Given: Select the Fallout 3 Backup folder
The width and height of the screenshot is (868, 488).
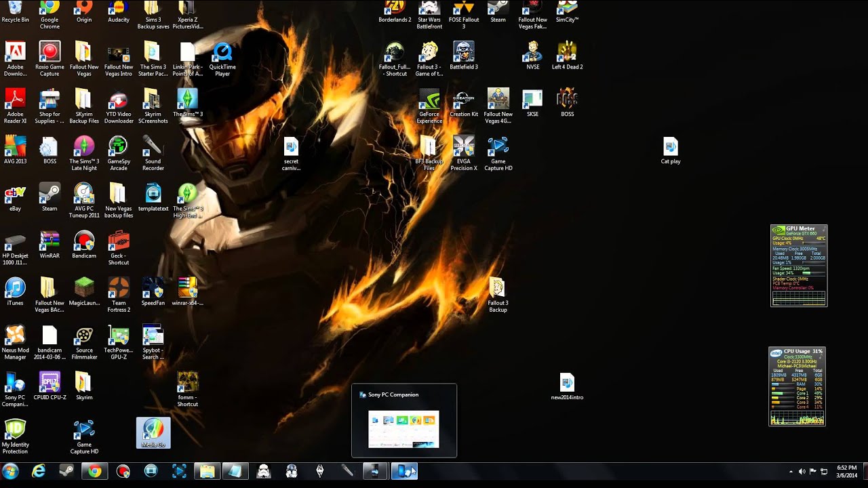Looking at the screenshot, I should [498, 296].
